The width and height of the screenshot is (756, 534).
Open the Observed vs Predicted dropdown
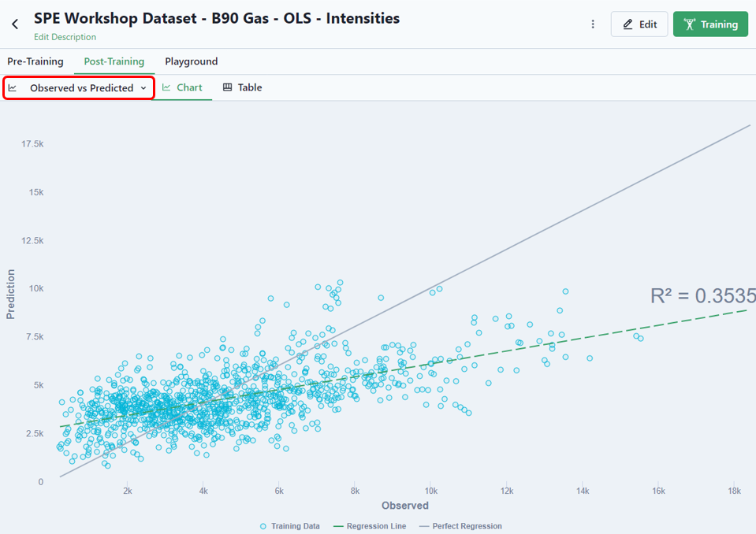click(79, 87)
